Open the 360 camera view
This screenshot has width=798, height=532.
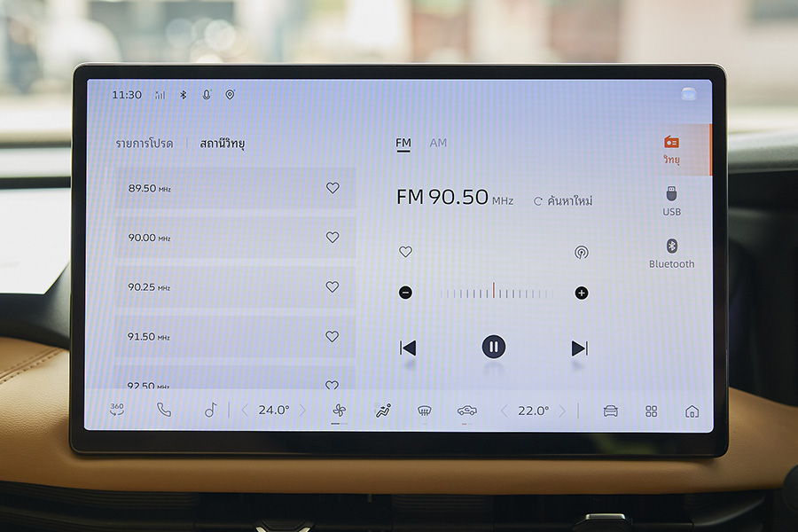click(x=117, y=410)
